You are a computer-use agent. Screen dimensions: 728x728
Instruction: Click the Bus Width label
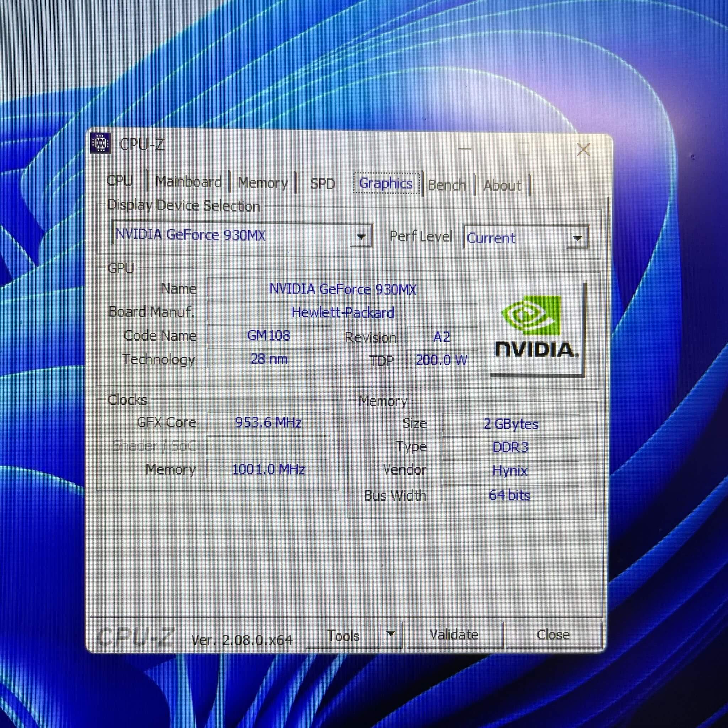pyautogui.click(x=395, y=496)
